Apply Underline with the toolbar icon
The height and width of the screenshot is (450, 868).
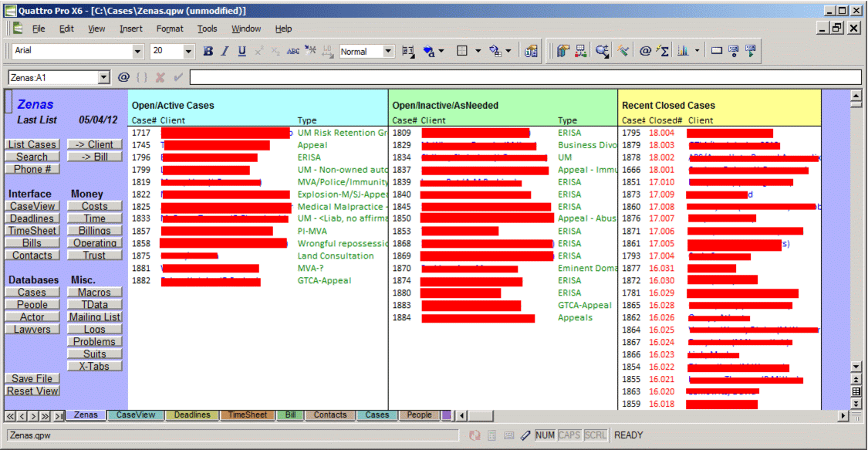click(241, 52)
